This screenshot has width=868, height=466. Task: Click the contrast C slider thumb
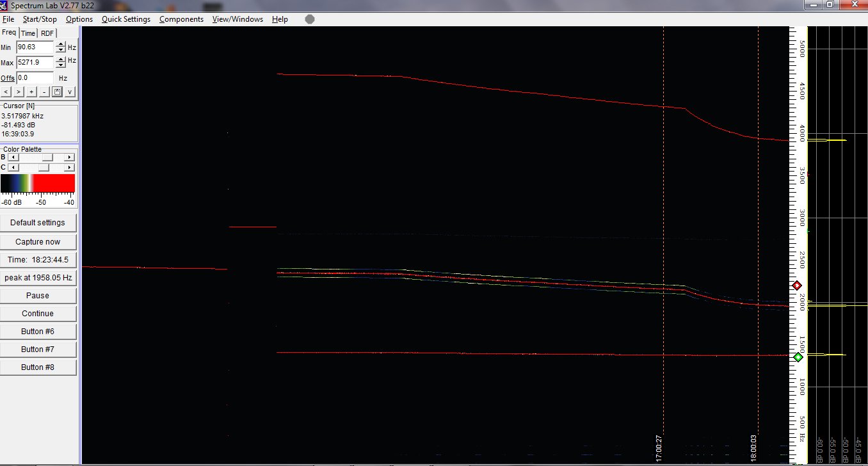(44, 167)
